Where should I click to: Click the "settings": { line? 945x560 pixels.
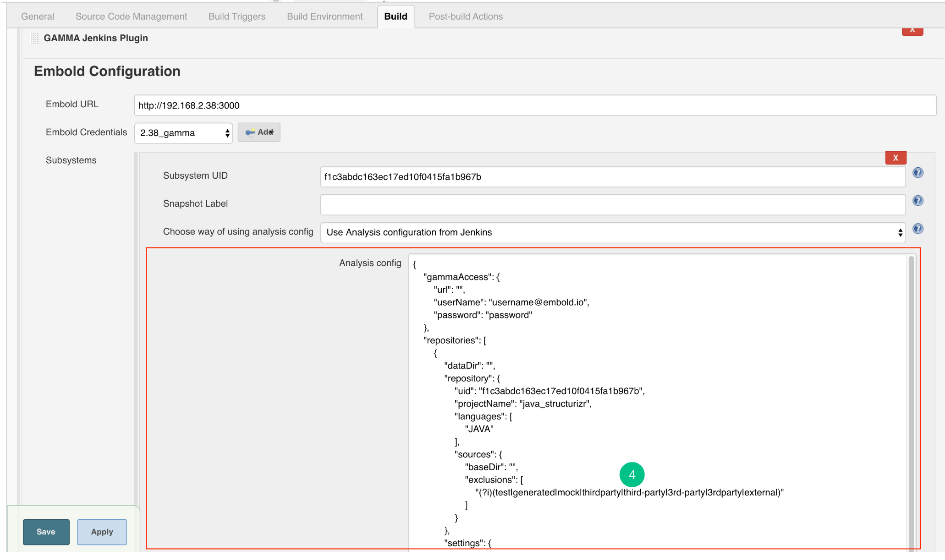coord(468,543)
